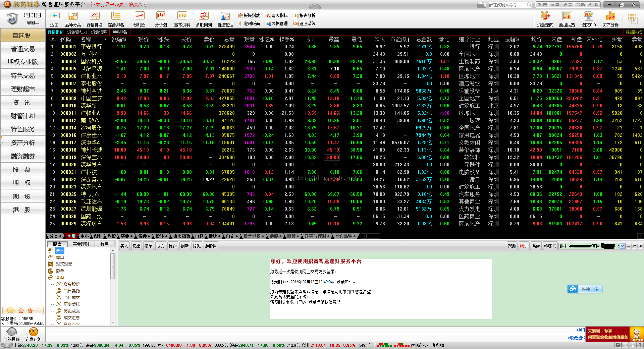Click the grid selection cursor icon
The width and height of the screenshot is (644, 349).
(632, 18)
